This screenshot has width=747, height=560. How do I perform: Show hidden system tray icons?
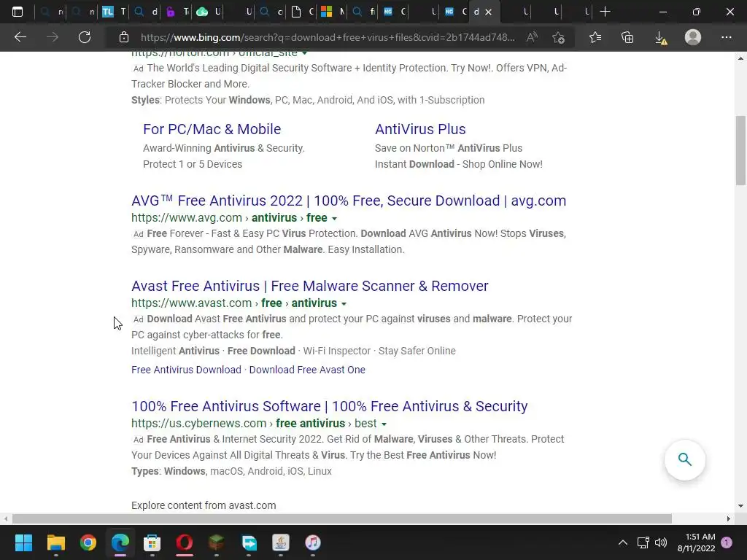(x=623, y=542)
